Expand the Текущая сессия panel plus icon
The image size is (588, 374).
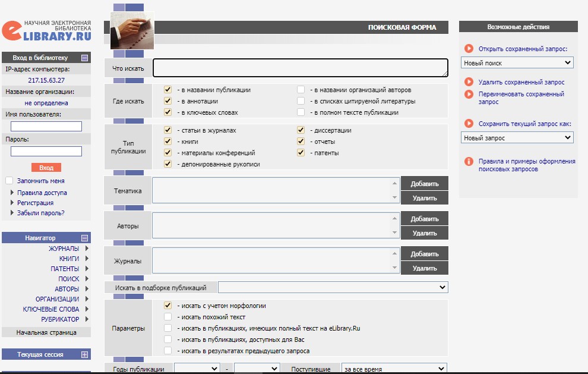pos(85,354)
